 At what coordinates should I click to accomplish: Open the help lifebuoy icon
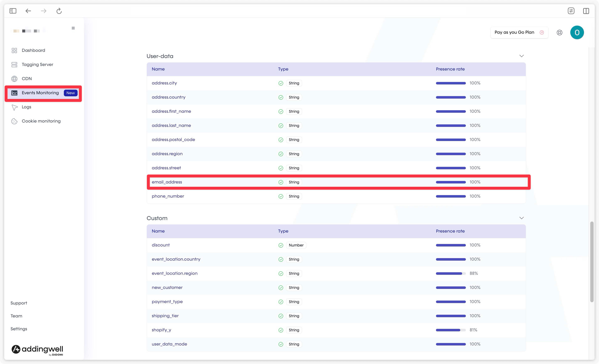559,33
